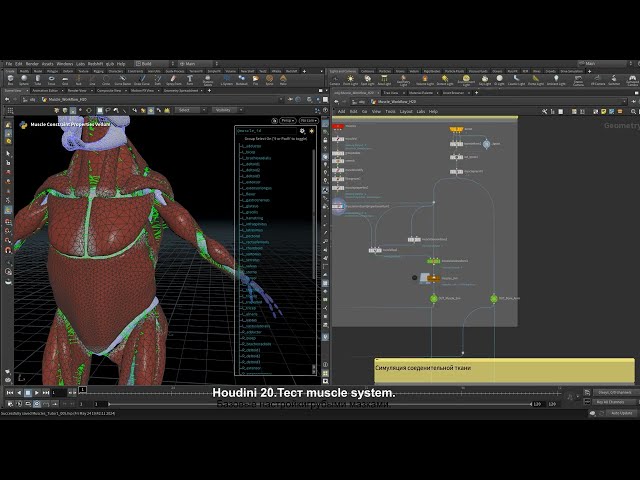Select the Tube shelf tool

[x=38, y=80]
